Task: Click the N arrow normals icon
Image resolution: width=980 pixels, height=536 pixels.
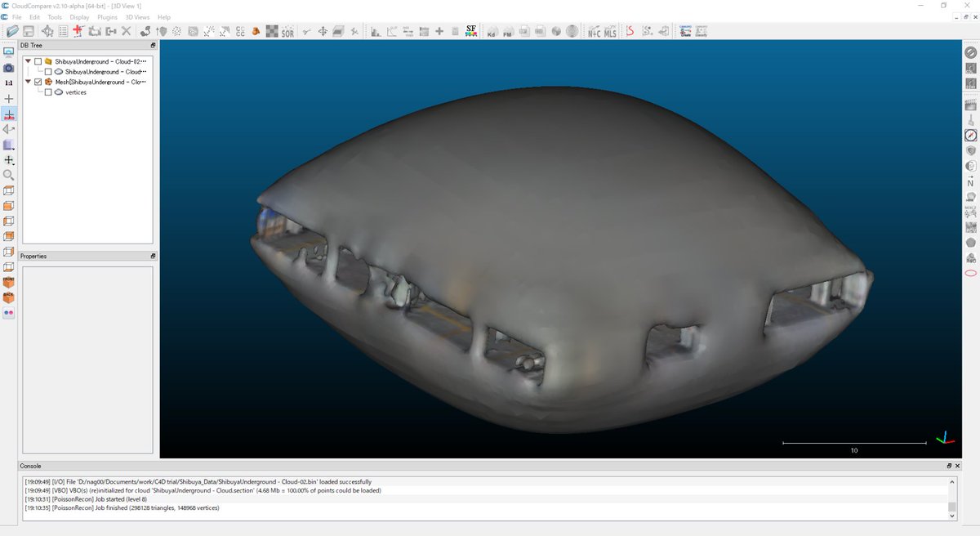Action: tap(970, 181)
